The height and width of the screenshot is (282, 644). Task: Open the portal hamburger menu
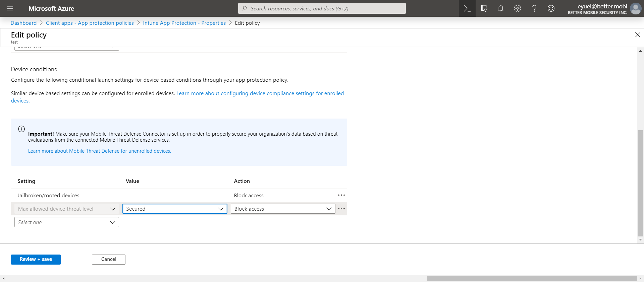[10, 8]
